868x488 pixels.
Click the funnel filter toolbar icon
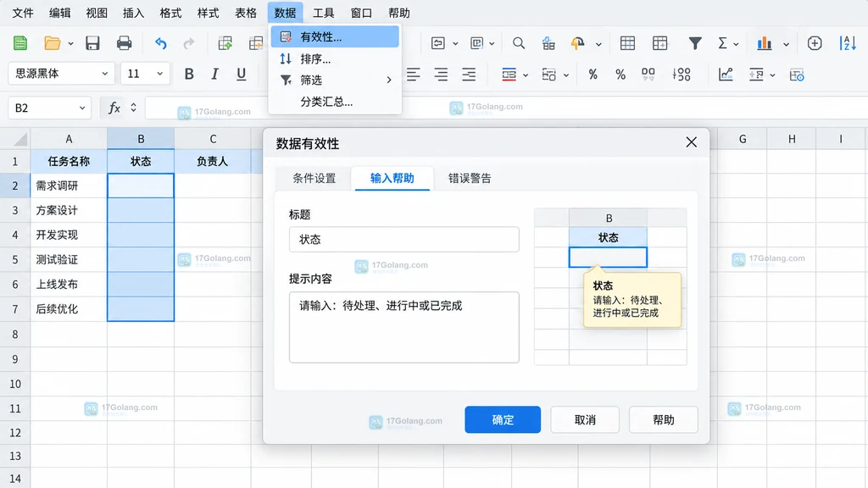click(x=695, y=43)
